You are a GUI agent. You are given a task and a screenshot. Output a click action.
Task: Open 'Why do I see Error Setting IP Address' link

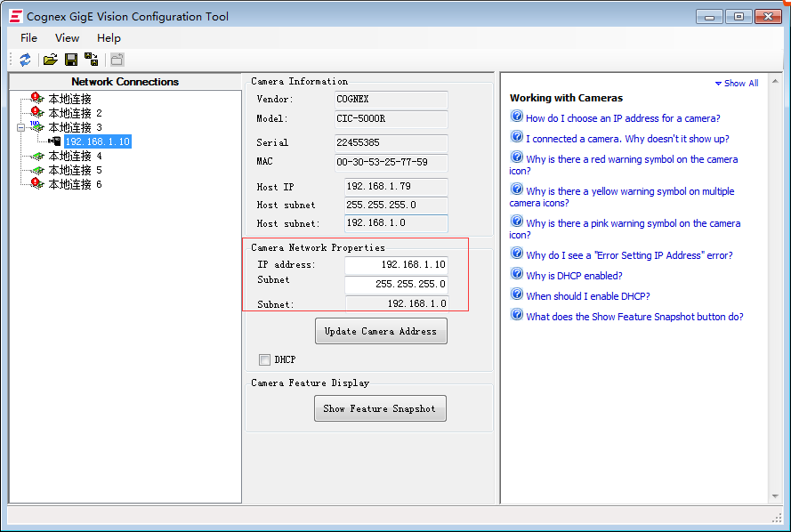(629, 255)
